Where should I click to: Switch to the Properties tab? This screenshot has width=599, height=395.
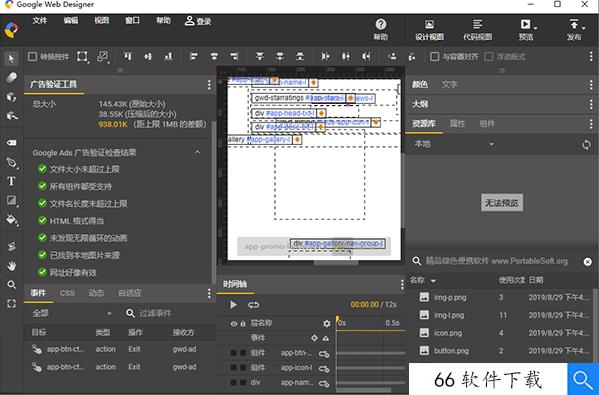click(x=457, y=124)
